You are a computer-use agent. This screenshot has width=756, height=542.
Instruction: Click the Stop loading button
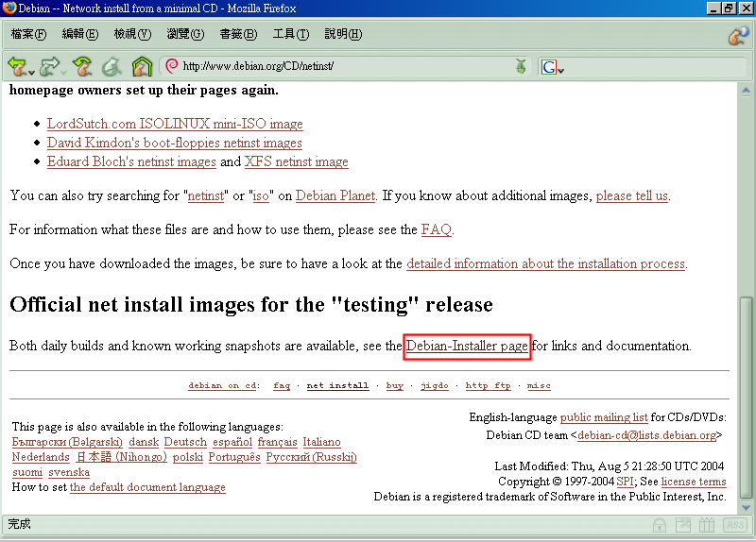pyautogui.click(x=112, y=67)
